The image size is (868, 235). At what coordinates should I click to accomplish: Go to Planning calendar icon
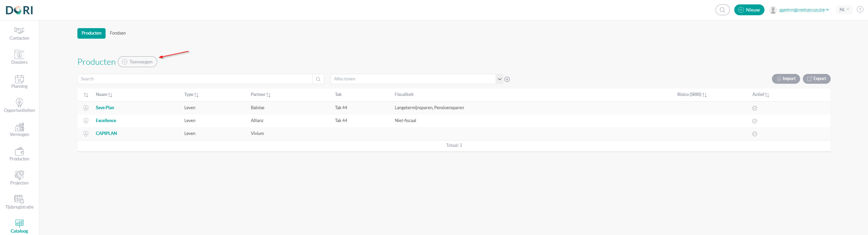coord(19,79)
